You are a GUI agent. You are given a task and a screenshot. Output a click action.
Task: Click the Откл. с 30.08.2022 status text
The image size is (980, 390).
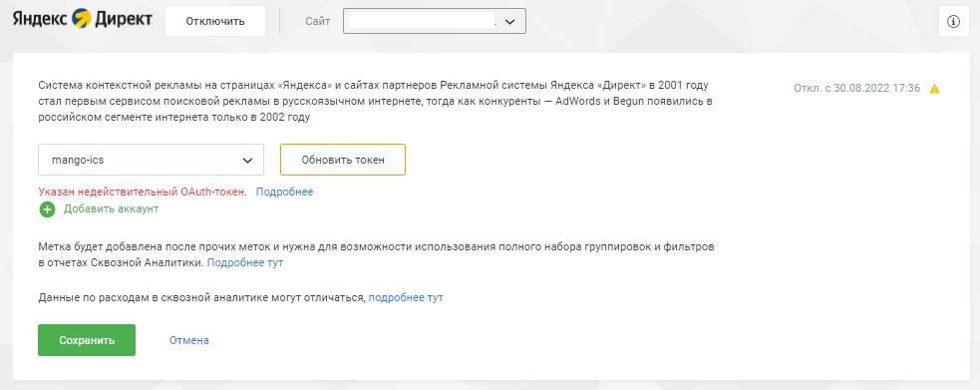(x=856, y=88)
